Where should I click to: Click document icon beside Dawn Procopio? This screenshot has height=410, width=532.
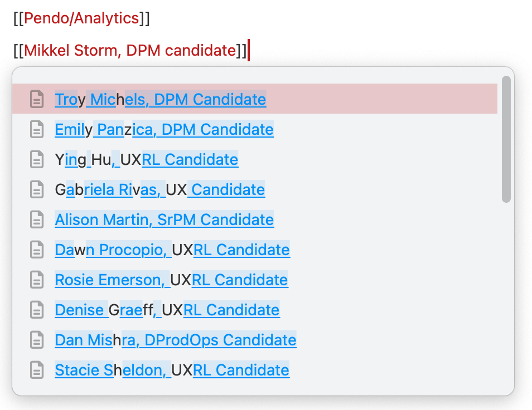pos(37,250)
